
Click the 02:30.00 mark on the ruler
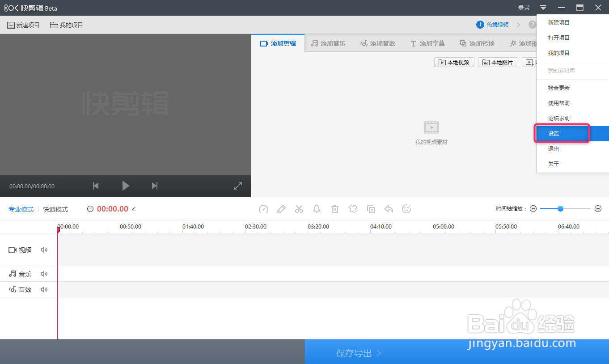256,227
